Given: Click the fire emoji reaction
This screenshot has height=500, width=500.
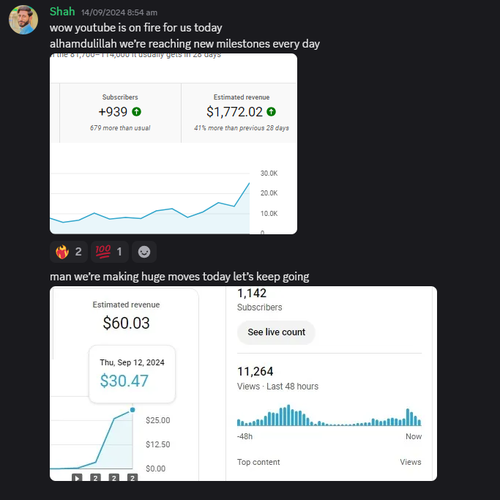Looking at the screenshot, I should click(x=69, y=252).
